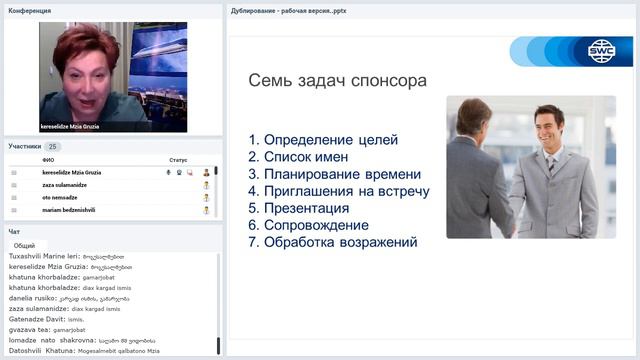Viewport: 640px width, 360px height.
Task: Click chat message from lomadze nato shakrovna
Action: [82, 340]
